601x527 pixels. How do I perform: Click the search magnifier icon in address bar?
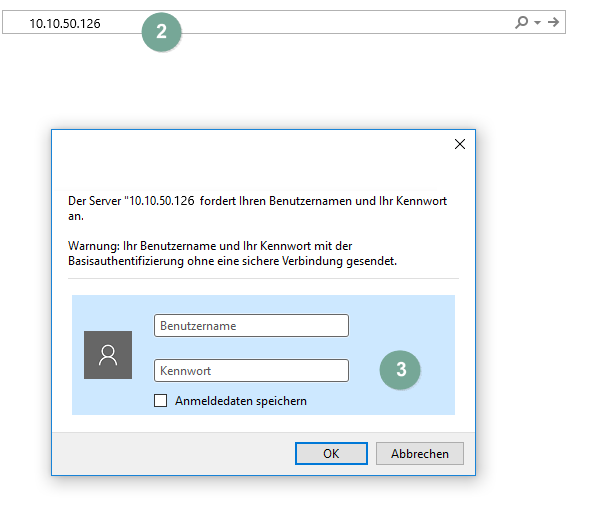(x=521, y=22)
